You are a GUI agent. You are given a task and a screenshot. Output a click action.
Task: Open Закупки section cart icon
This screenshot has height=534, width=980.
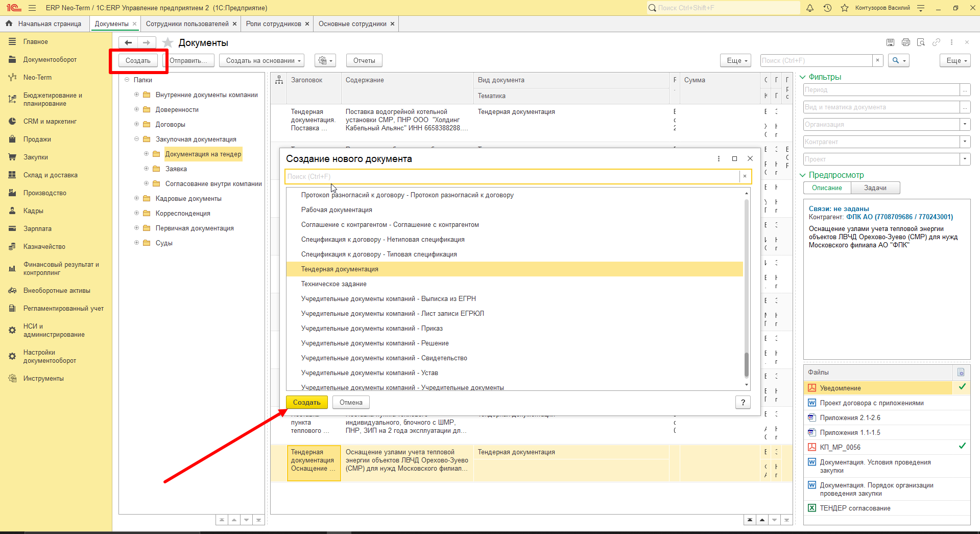point(12,157)
